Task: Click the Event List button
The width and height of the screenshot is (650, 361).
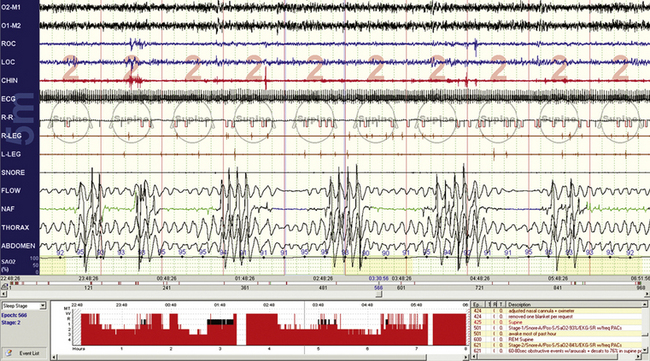Action: pos(24,353)
